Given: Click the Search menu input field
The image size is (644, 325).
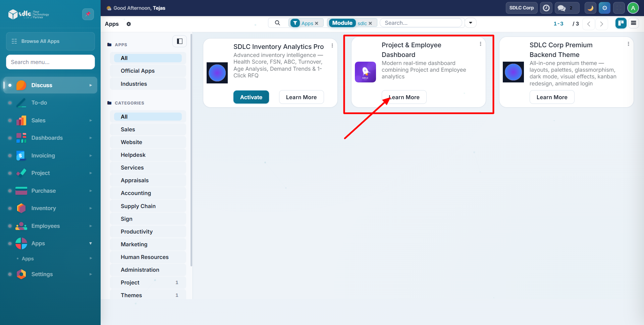Looking at the screenshot, I should [50, 62].
